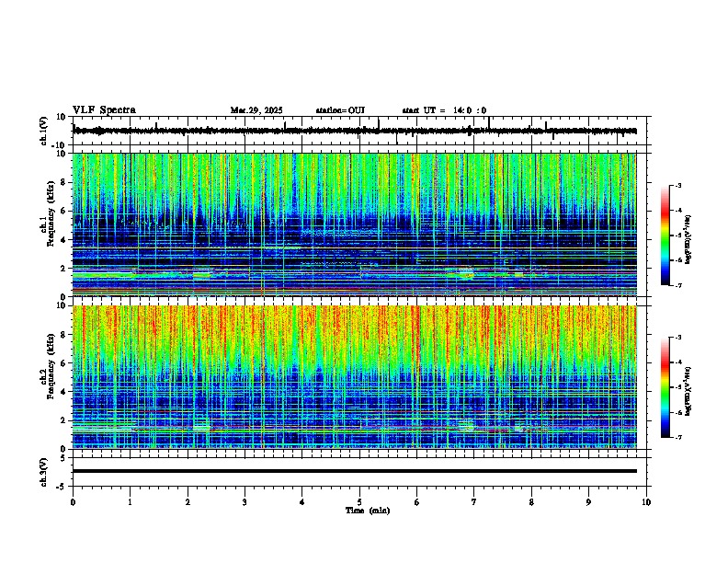This screenshot has width=728, height=563.
Task: Click the "10" tick on ch.1(V) waveform axis
Action: (x=62, y=117)
